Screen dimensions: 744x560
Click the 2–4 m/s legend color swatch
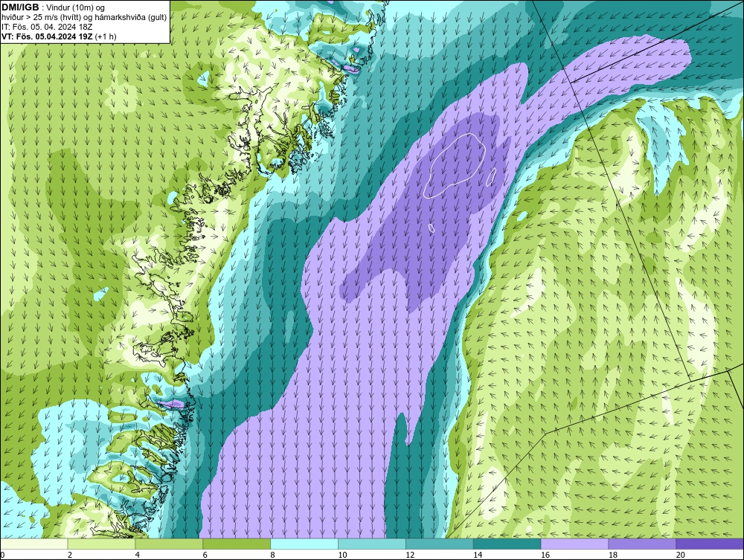click(101, 544)
